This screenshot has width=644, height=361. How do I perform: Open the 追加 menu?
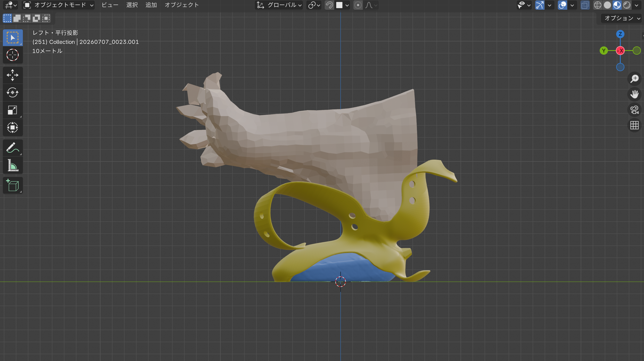pos(151,5)
